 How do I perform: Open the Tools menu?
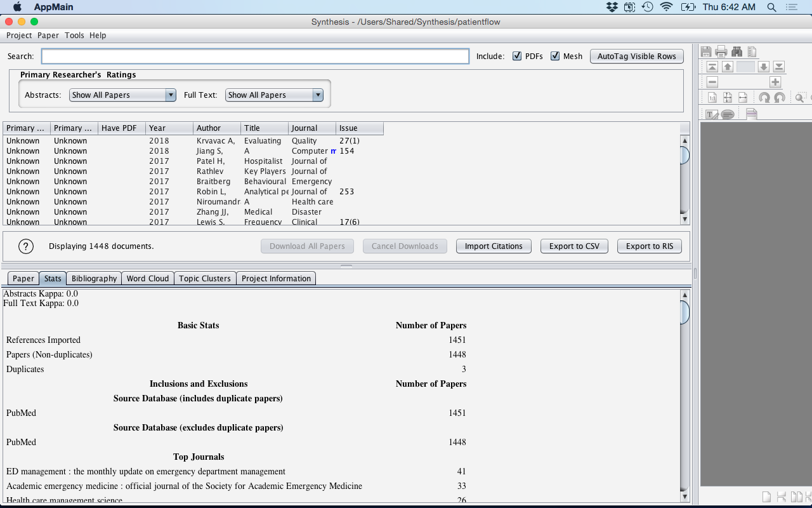click(74, 36)
